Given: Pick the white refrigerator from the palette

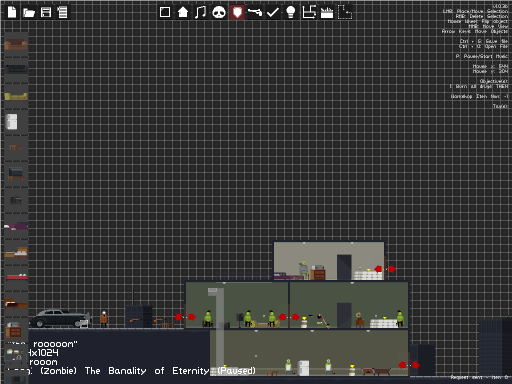Looking at the screenshot, I should point(12,122).
